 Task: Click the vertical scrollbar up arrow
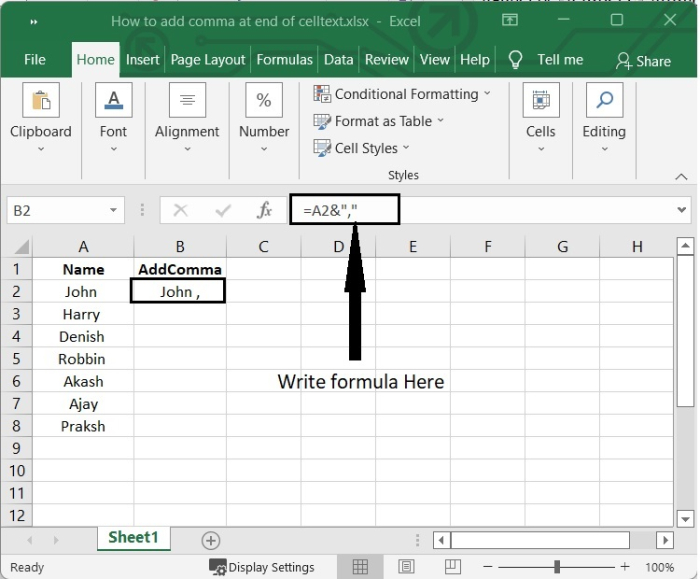[685, 246]
